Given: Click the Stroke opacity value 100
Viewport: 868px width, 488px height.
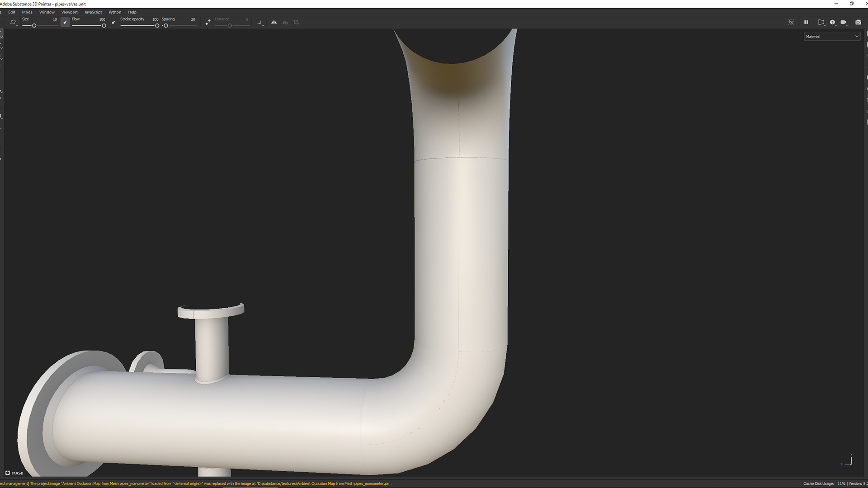Looking at the screenshot, I should (x=156, y=19).
